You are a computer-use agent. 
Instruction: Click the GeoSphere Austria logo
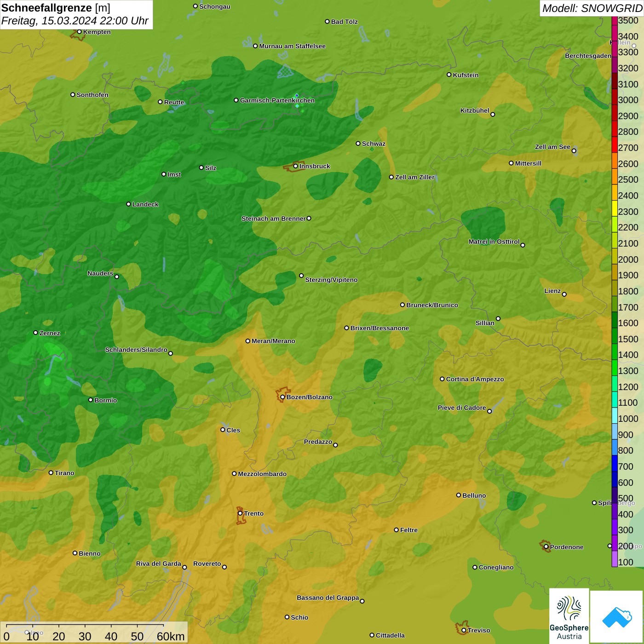pos(569,616)
